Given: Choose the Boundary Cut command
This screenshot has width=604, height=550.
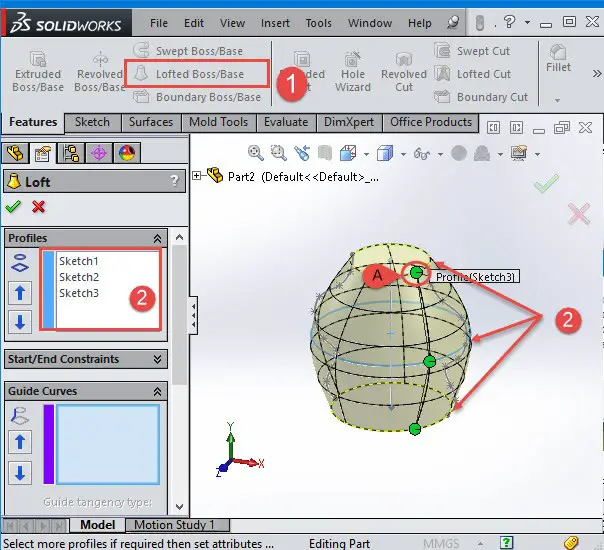Looking at the screenshot, I should 481,97.
